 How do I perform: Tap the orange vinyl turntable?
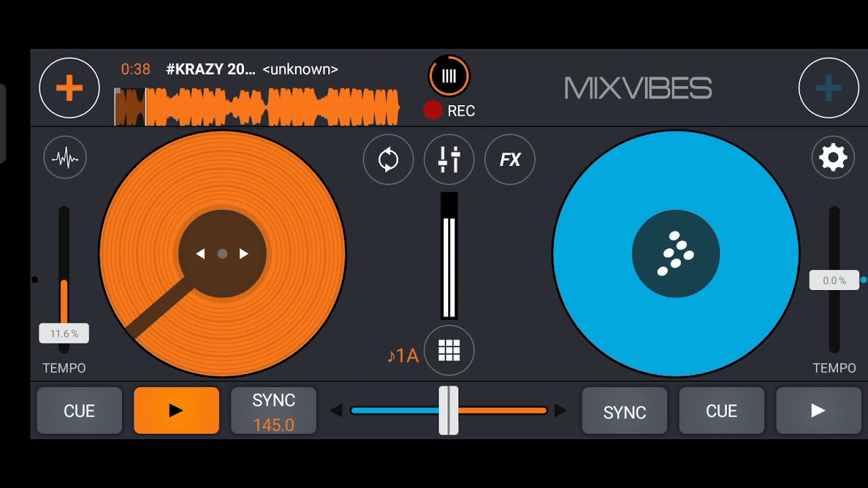[222, 254]
